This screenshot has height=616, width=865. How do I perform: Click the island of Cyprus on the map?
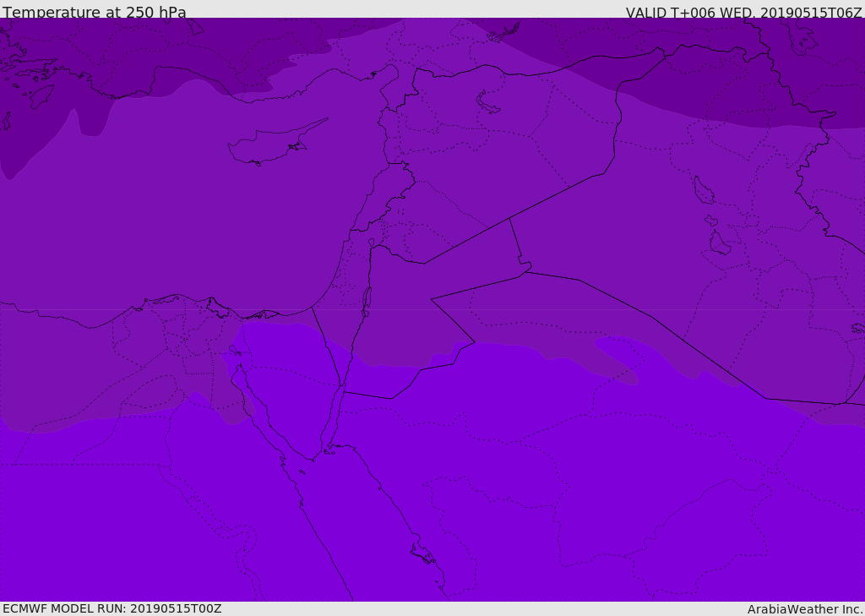coord(276,144)
